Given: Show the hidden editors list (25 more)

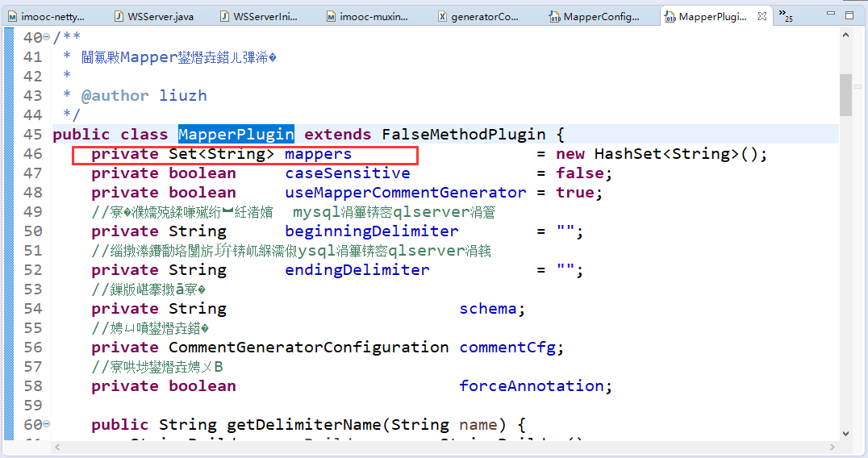Looking at the screenshot, I should pos(786,15).
